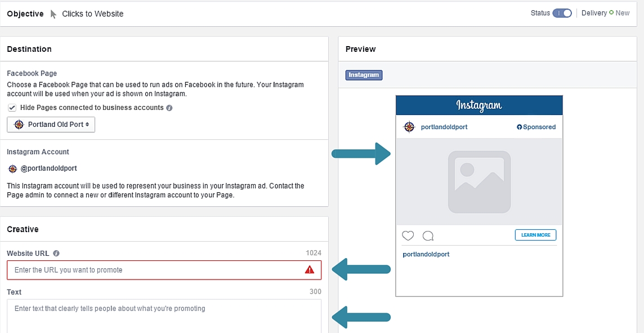Click the 1024 character count
This screenshot has height=333, width=644.
314,253
